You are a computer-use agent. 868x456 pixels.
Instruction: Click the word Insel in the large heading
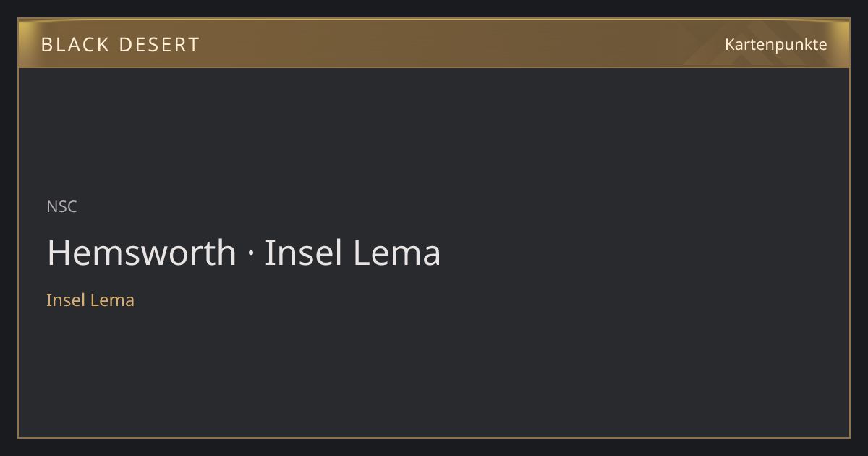304,253
